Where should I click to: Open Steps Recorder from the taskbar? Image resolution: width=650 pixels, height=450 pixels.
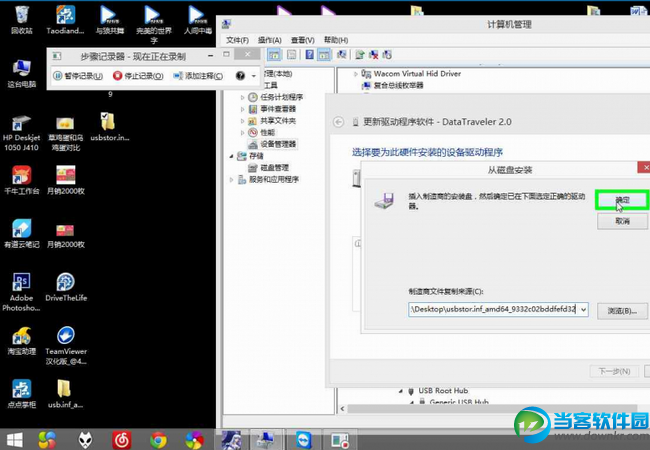(340, 440)
